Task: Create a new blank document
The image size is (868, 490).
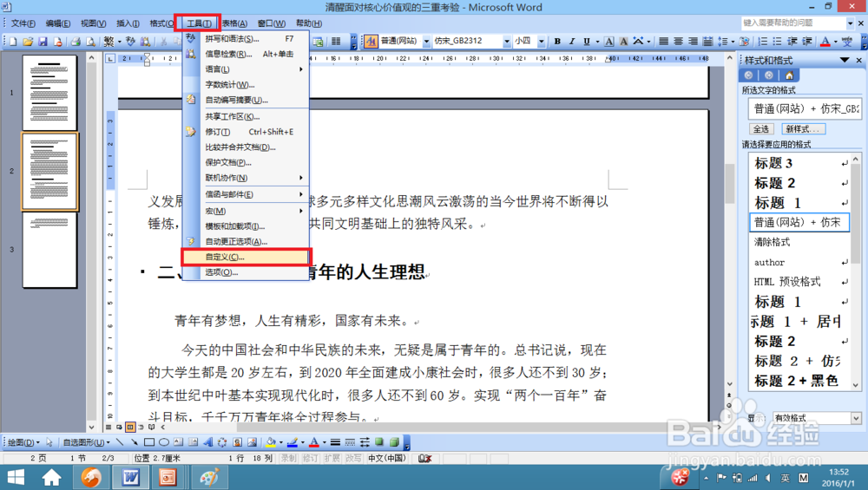Action: [x=13, y=42]
